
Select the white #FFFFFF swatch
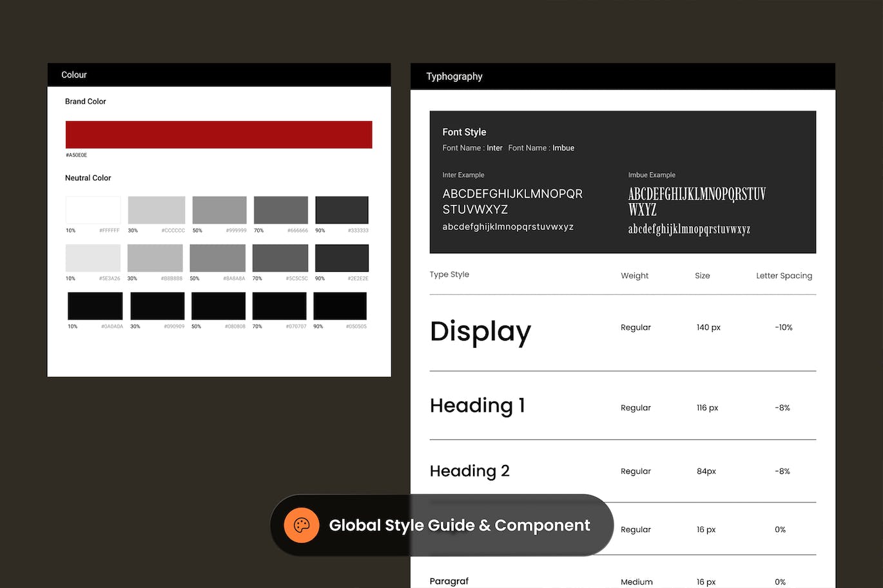point(93,210)
